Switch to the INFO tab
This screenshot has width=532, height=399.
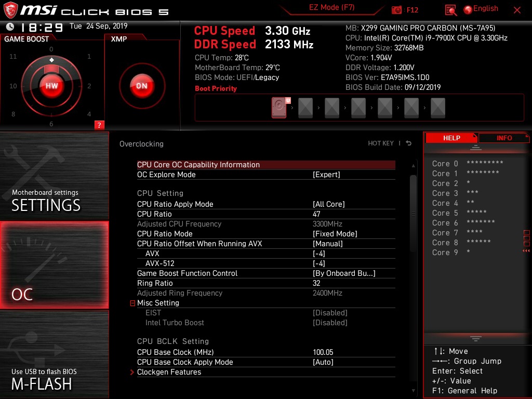tap(504, 138)
